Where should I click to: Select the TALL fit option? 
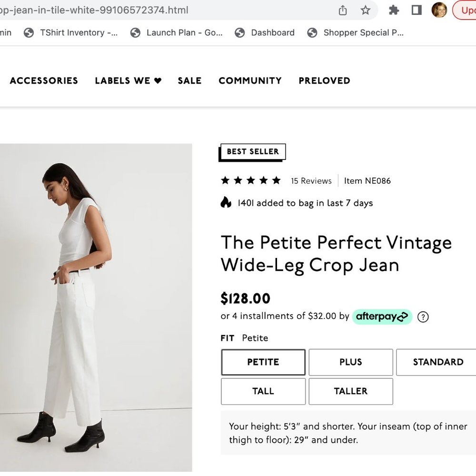[x=263, y=391]
